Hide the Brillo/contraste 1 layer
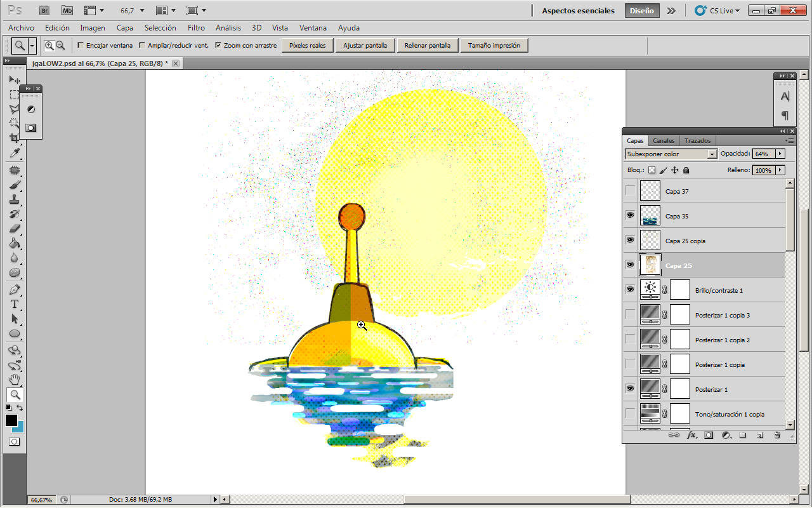812x508 pixels. coord(630,290)
